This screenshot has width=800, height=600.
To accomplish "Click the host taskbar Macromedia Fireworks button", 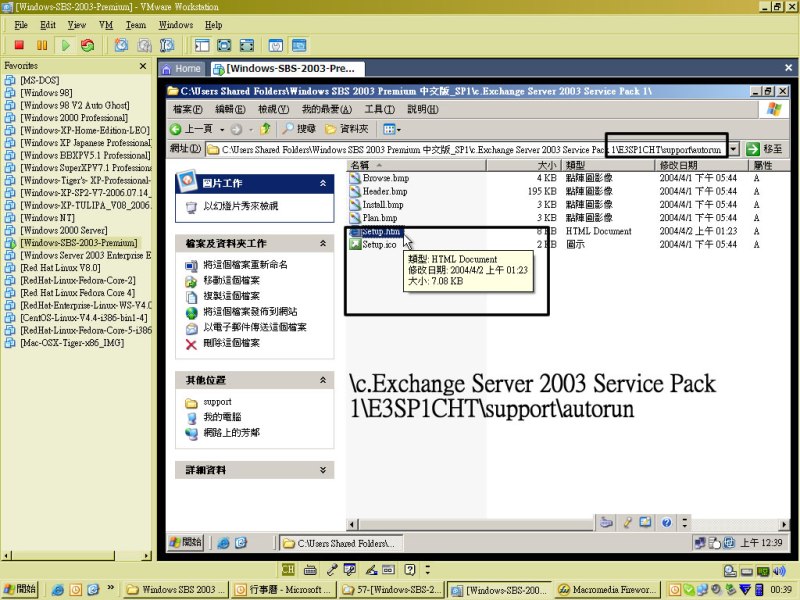I will coord(607,590).
